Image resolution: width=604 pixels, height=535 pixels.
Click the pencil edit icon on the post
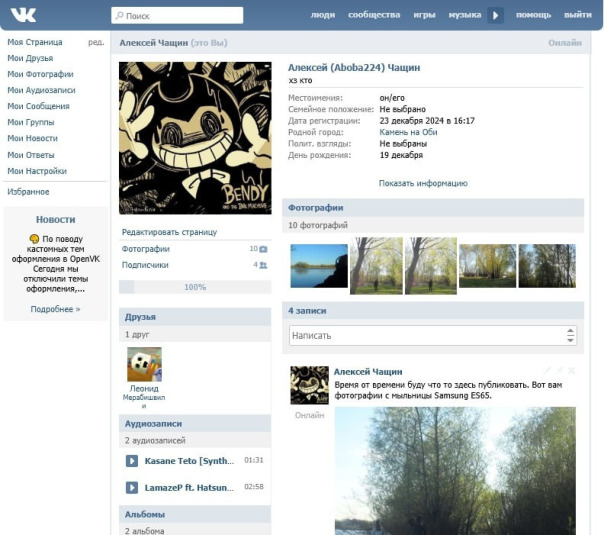[x=547, y=371]
